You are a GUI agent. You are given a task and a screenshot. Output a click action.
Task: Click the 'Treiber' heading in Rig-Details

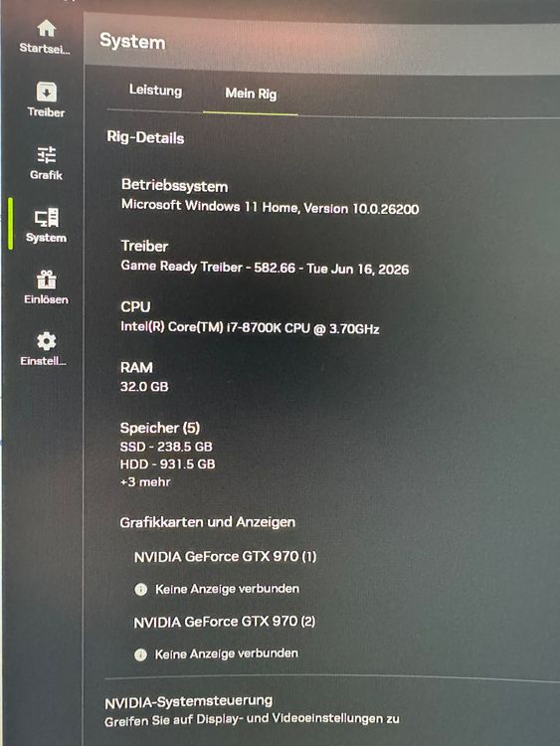click(x=144, y=246)
